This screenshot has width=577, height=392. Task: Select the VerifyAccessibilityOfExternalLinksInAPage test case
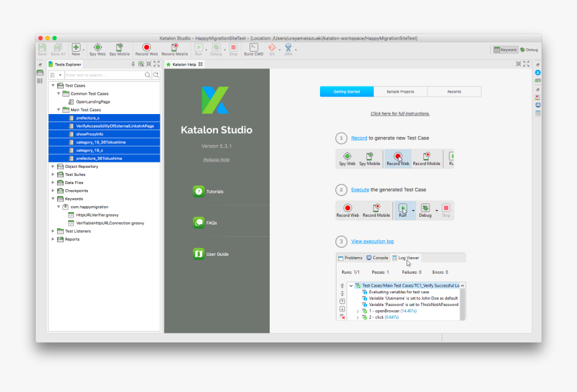104,126
